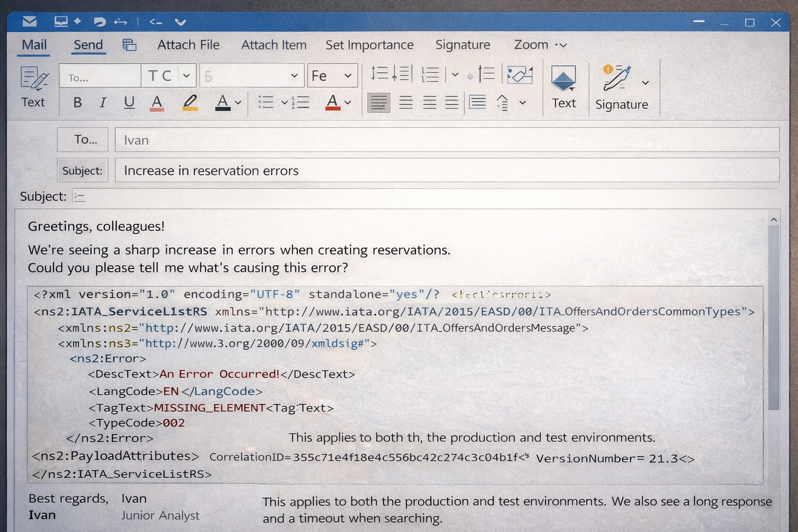Click the small list icon beside Subject label

click(79, 196)
